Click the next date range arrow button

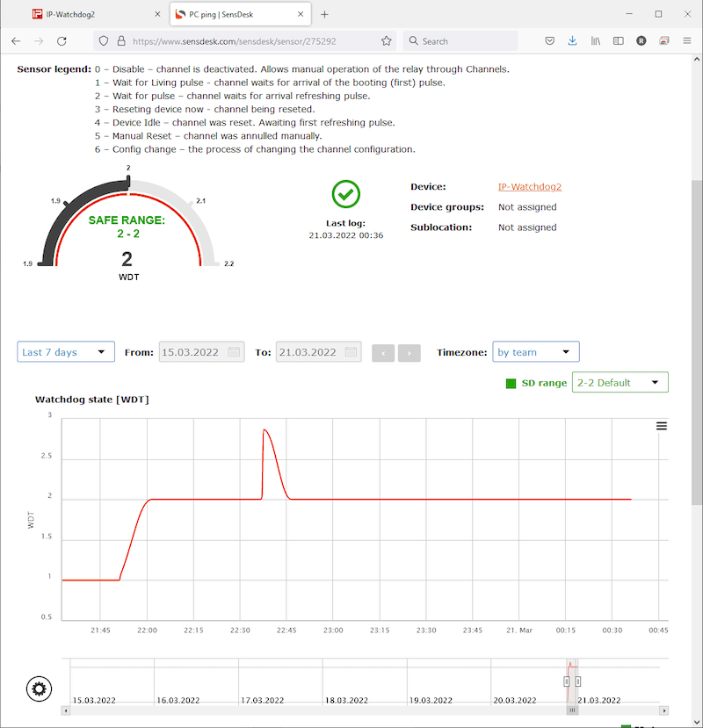(409, 352)
